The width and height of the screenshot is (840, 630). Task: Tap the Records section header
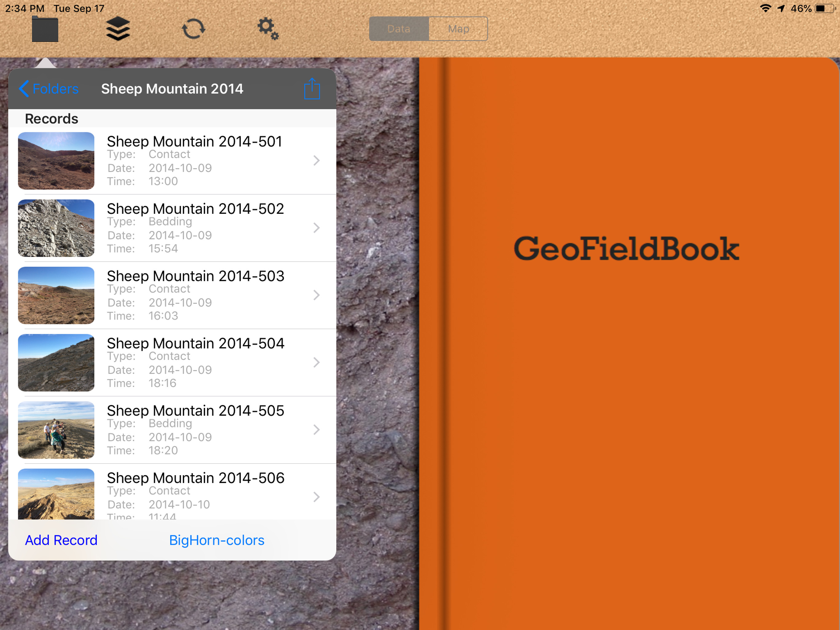tap(51, 118)
